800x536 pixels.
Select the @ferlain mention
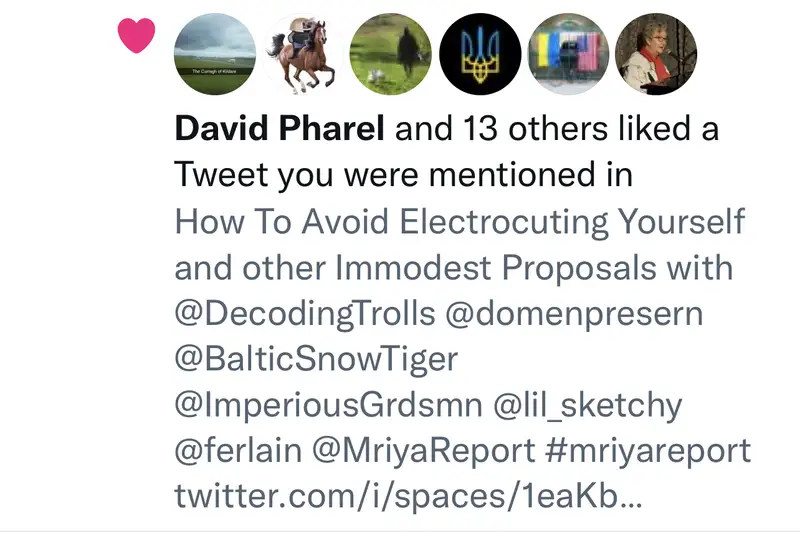[x=238, y=452]
